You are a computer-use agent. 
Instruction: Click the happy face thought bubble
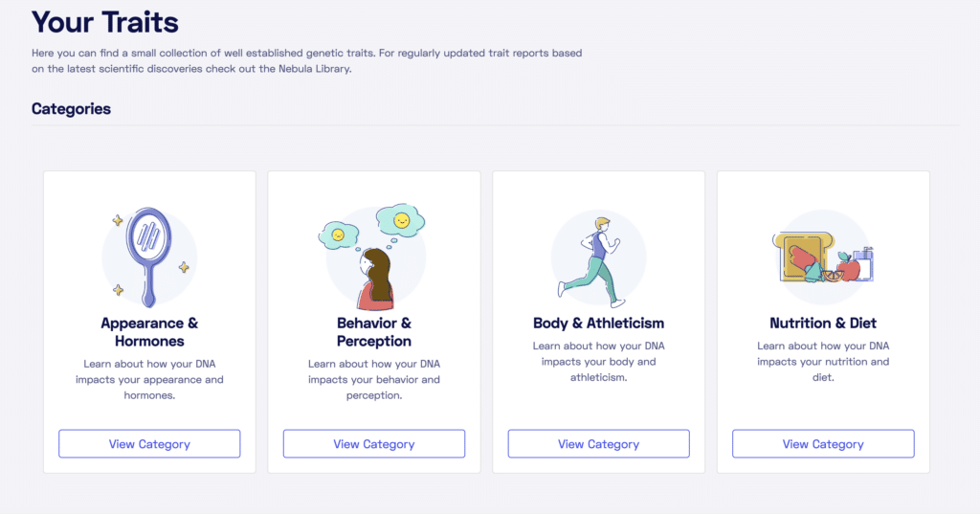[401, 221]
